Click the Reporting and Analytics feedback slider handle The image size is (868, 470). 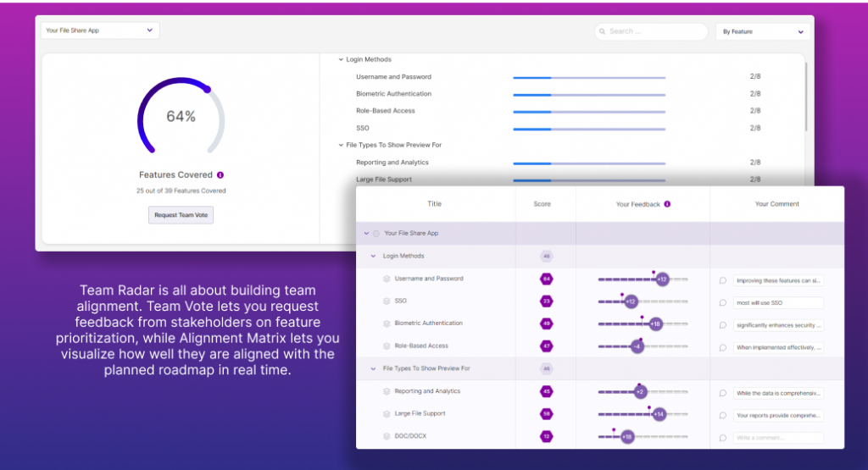640,392
